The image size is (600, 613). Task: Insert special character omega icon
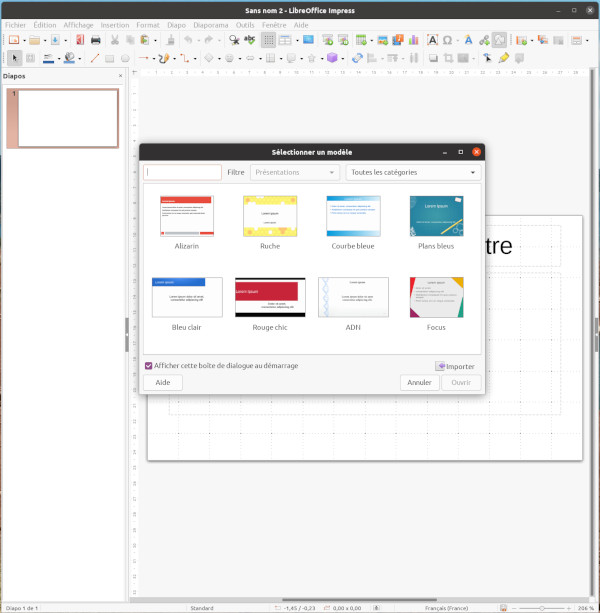pos(448,40)
